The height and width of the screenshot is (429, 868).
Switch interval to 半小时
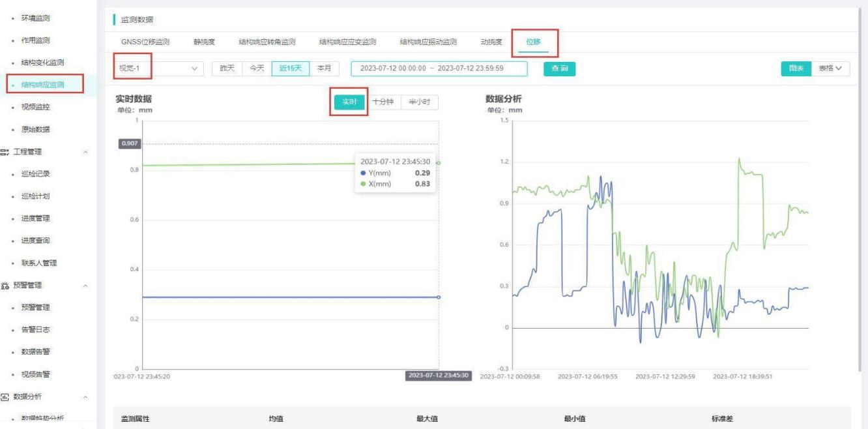coord(420,102)
